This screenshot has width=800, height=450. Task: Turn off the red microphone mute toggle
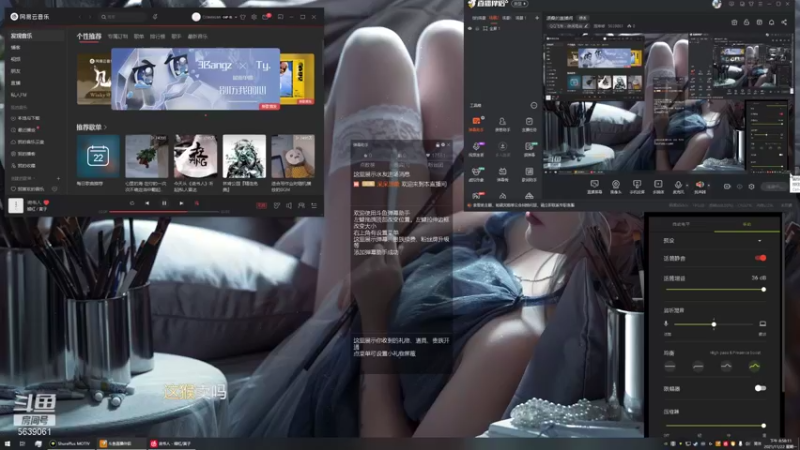[760, 258]
